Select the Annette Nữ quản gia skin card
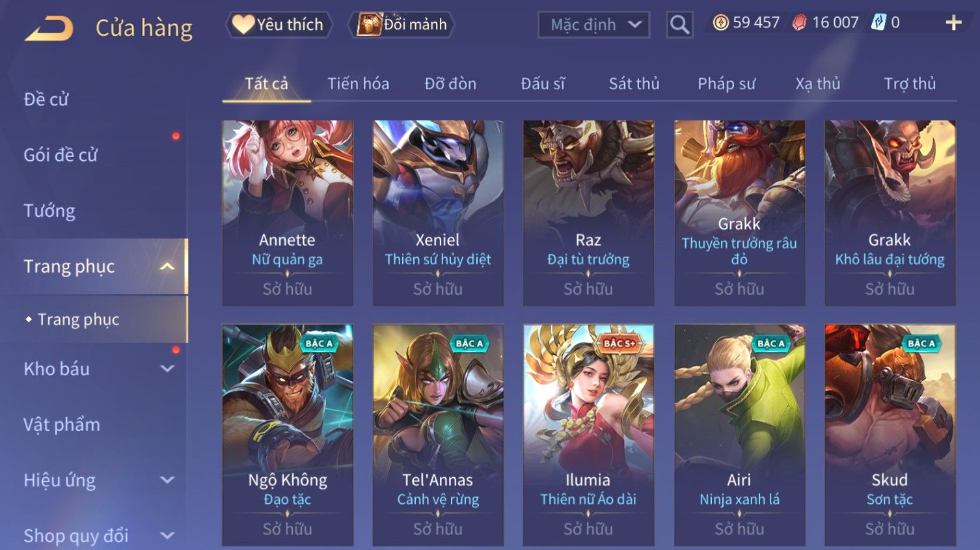980x550 pixels. click(288, 213)
